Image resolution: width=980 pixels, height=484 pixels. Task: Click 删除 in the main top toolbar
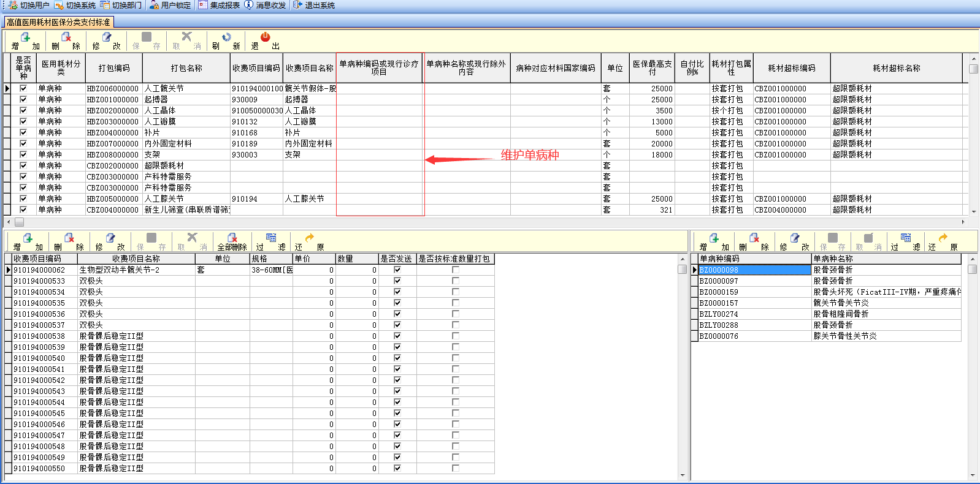coord(66,41)
